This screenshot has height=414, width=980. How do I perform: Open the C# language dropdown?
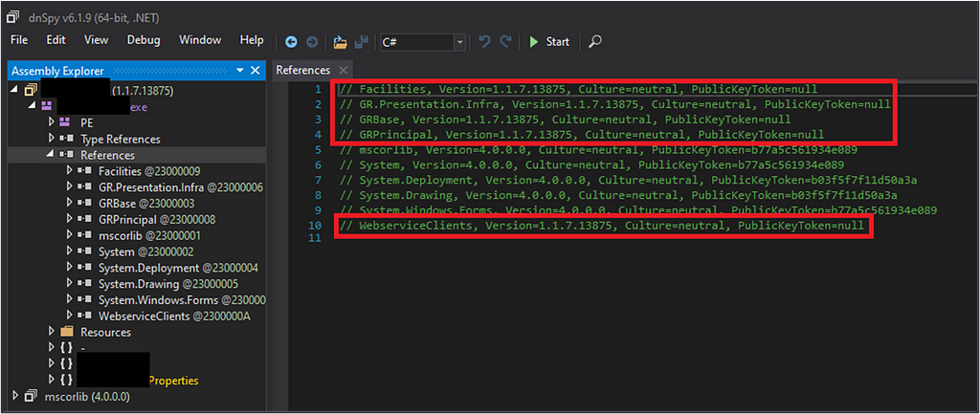pos(459,42)
